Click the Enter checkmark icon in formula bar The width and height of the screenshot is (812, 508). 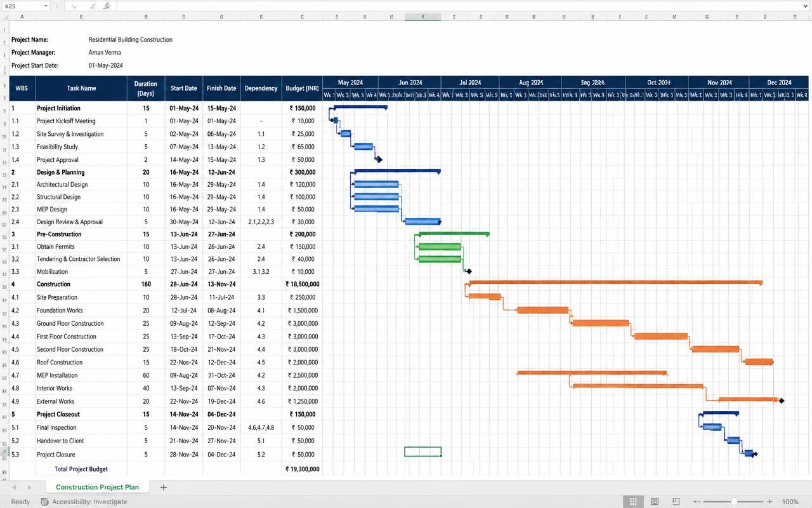click(92, 6)
